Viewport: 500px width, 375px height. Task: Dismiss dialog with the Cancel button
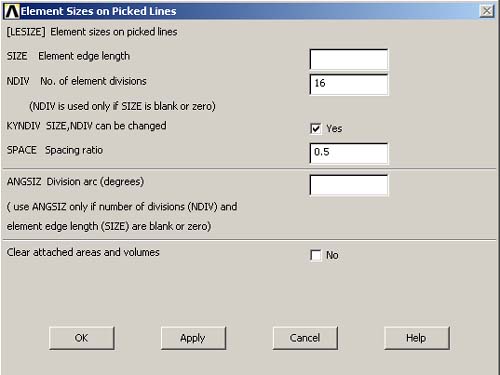point(305,338)
